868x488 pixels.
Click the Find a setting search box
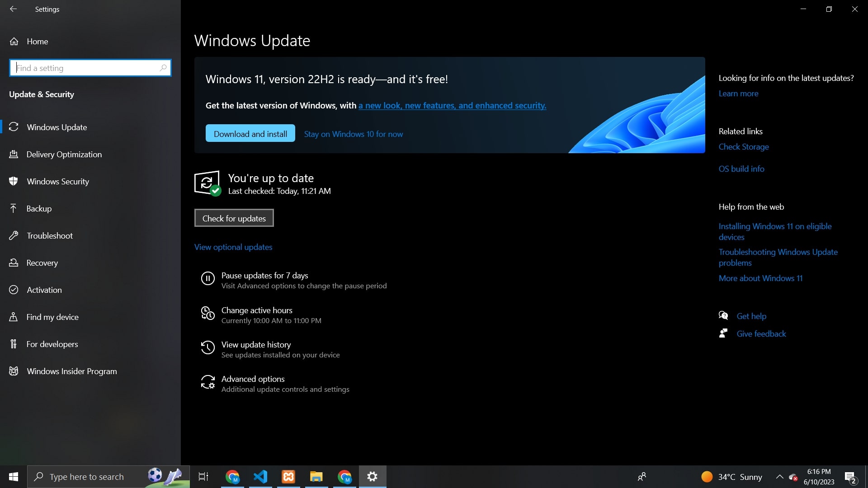[90, 68]
